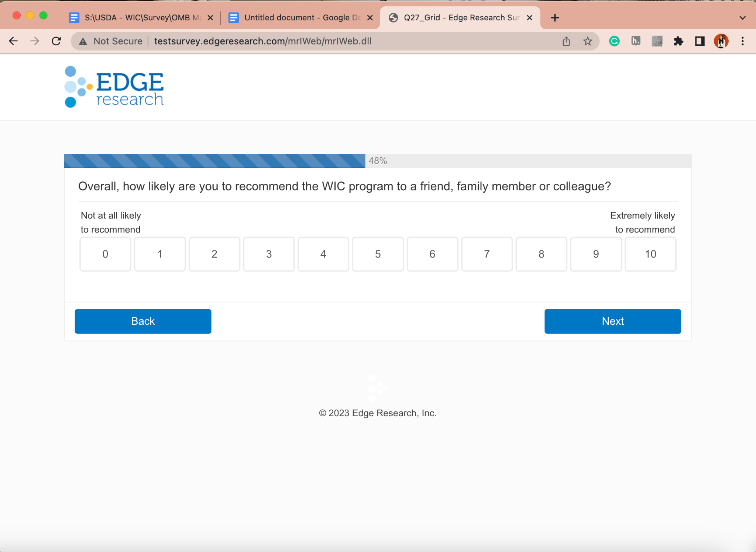Click the Hypothesis extension icon
The image size is (756, 552).
pos(636,41)
